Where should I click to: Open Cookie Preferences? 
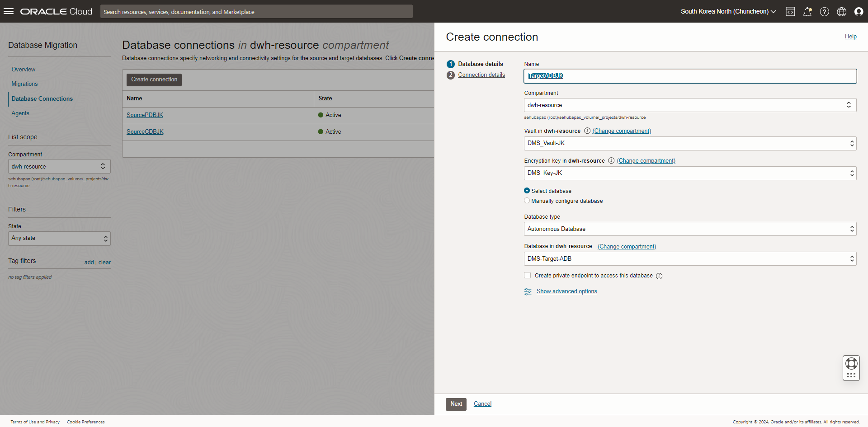pos(86,422)
